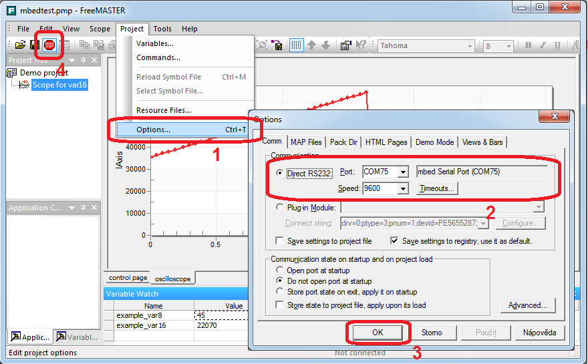
Task: Open the properties icon in the toolbar
Action: 345,45
